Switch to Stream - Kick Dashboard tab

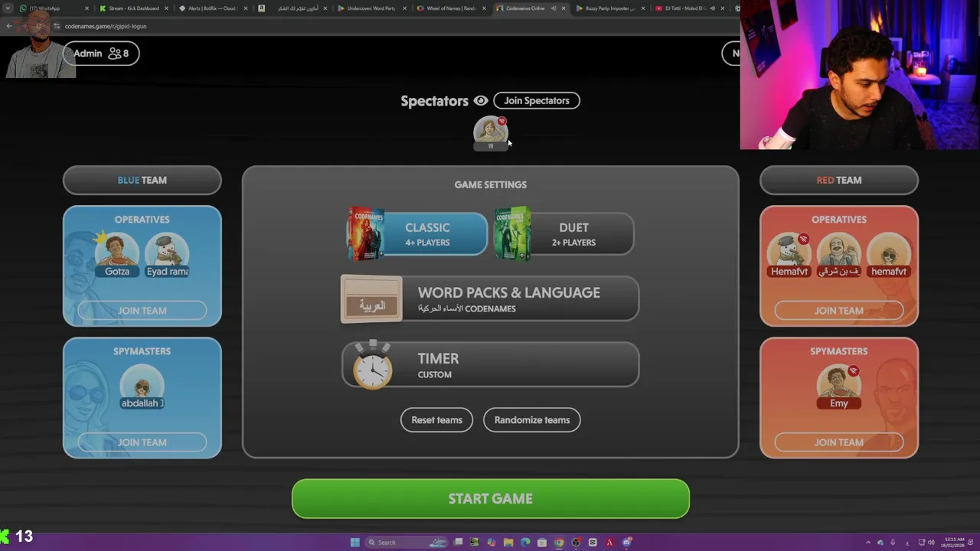133,8
